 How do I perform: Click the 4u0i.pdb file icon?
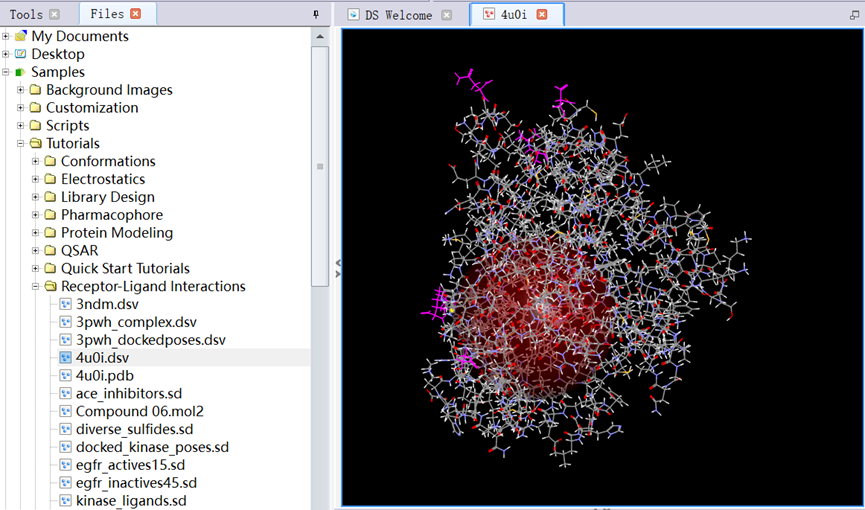point(66,376)
